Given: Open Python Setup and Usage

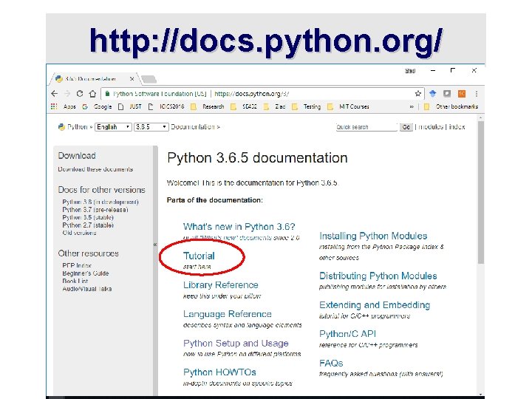Looking at the screenshot, I should (x=236, y=344).
